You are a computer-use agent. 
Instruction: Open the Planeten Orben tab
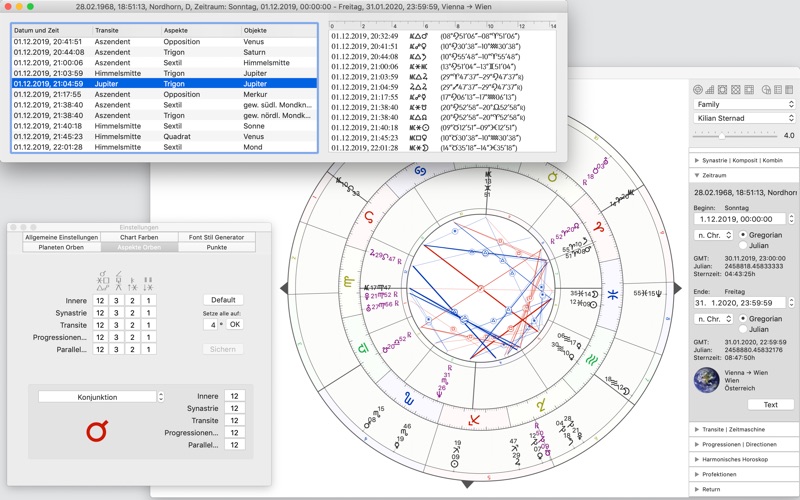[x=61, y=247]
